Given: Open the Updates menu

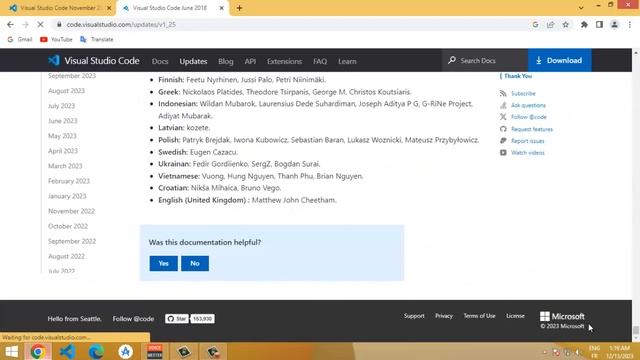Looking at the screenshot, I should [x=193, y=61].
